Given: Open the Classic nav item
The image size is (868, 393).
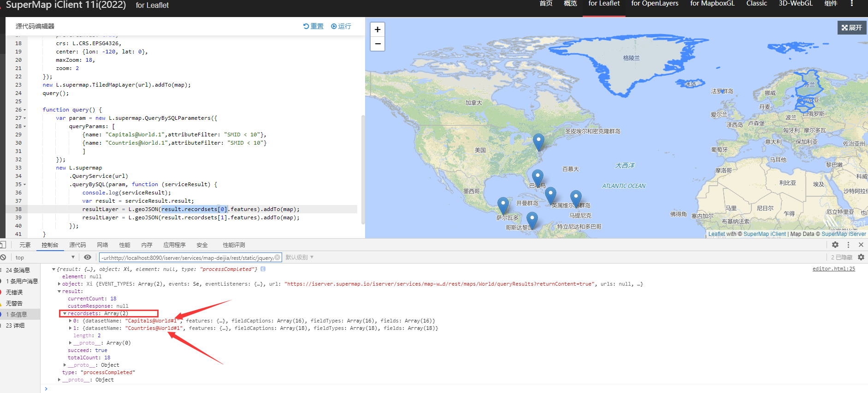Looking at the screenshot, I should [756, 4].
